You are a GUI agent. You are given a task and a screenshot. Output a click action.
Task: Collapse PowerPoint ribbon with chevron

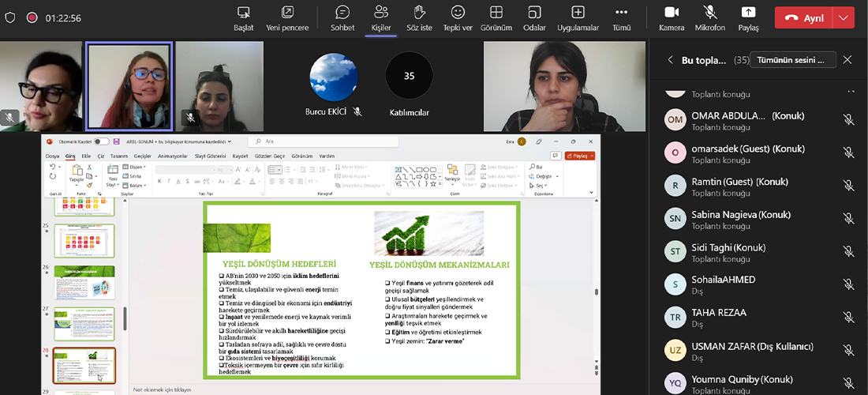click(x=591, y=193)
